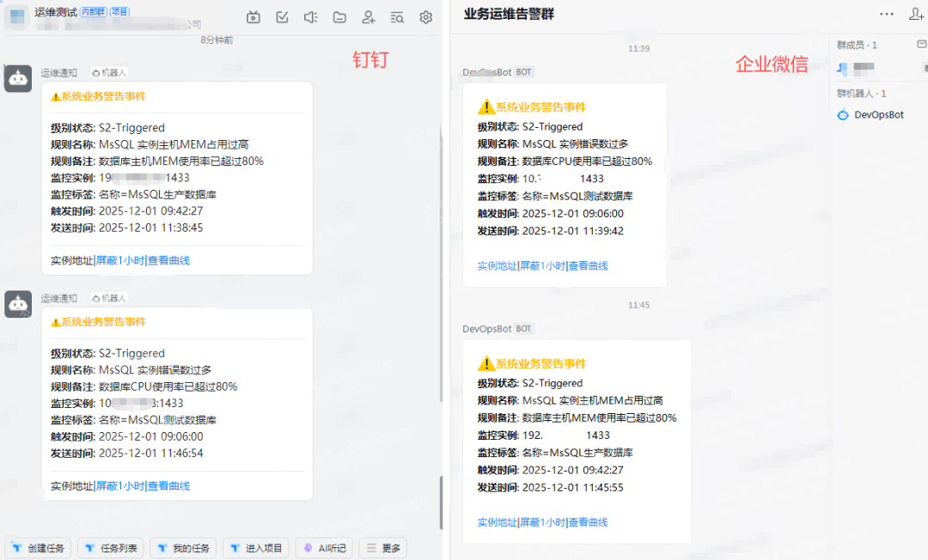
Task: Click 查看曲线 in DingTalk CPU alert card
Action: (168, 486)
